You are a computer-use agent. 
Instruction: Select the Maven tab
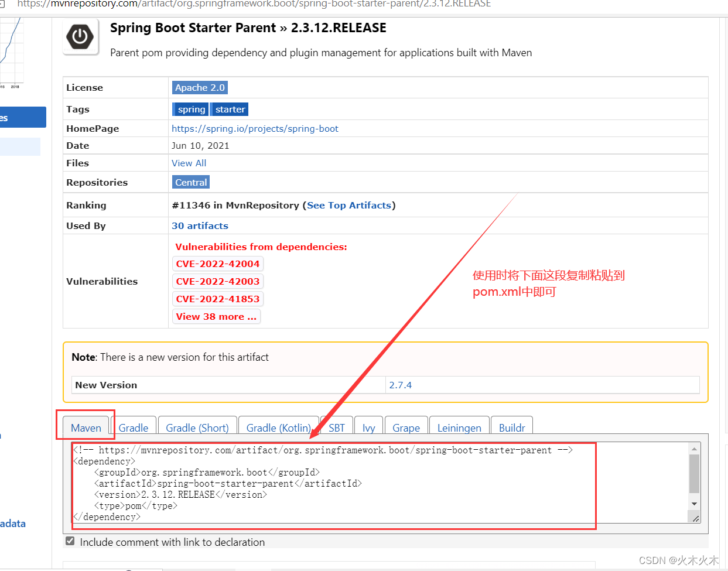pyautogui.click(x=86, y=428)
